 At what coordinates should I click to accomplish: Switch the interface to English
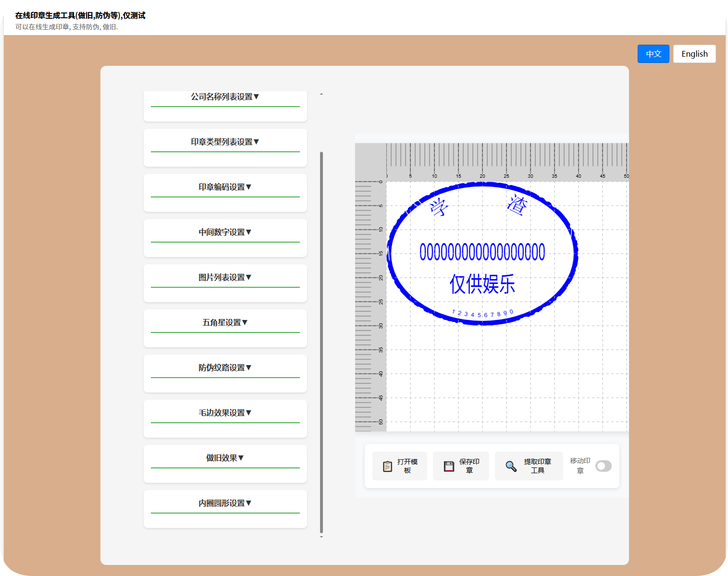pos(694,53)
